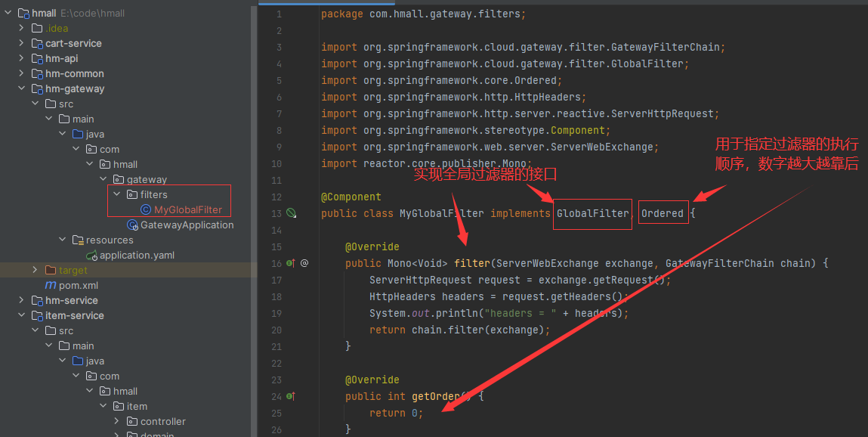Expand the controller package under item

point(116,421)
